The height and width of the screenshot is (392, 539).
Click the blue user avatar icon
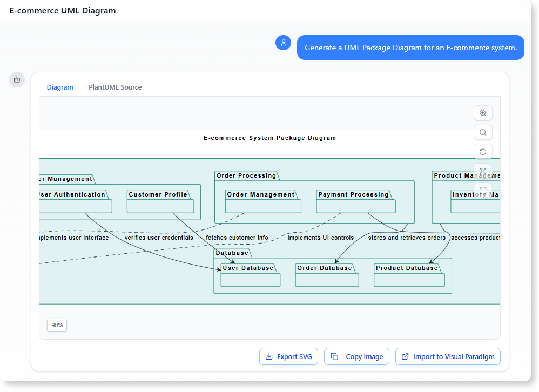click(x=283, y=42)
